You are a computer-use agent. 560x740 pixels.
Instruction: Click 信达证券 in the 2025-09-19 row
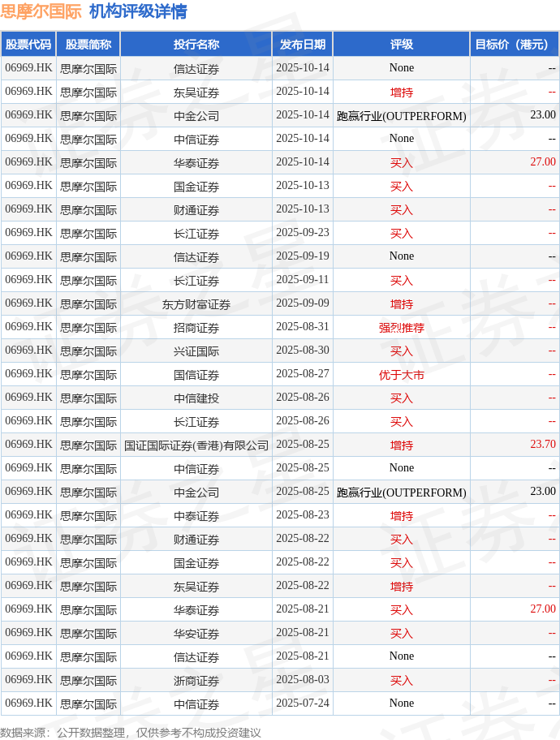tap(196, 258)
